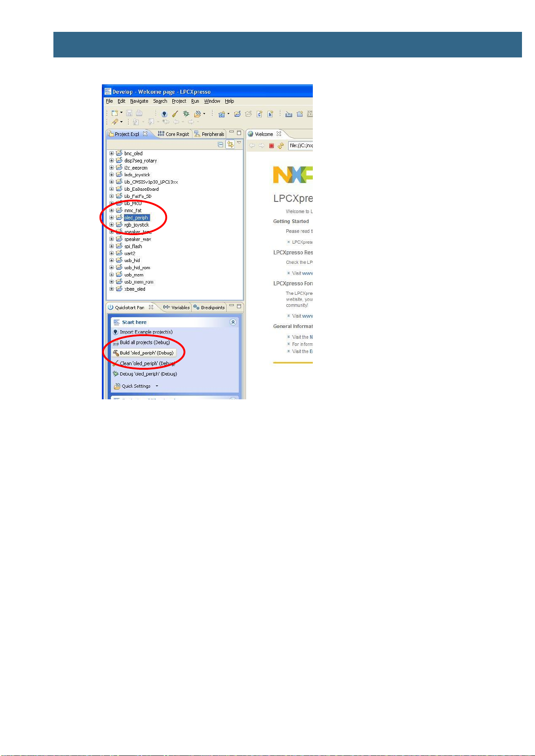Image resolution: width=535 pixels, height=756 pixels.
Task: Expand the bnc_oled project
Action: [111, 153]
